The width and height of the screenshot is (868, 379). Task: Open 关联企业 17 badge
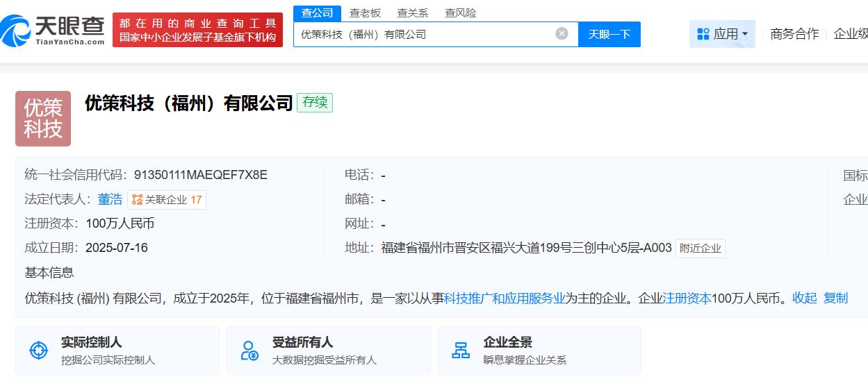(x=167, y=200)
